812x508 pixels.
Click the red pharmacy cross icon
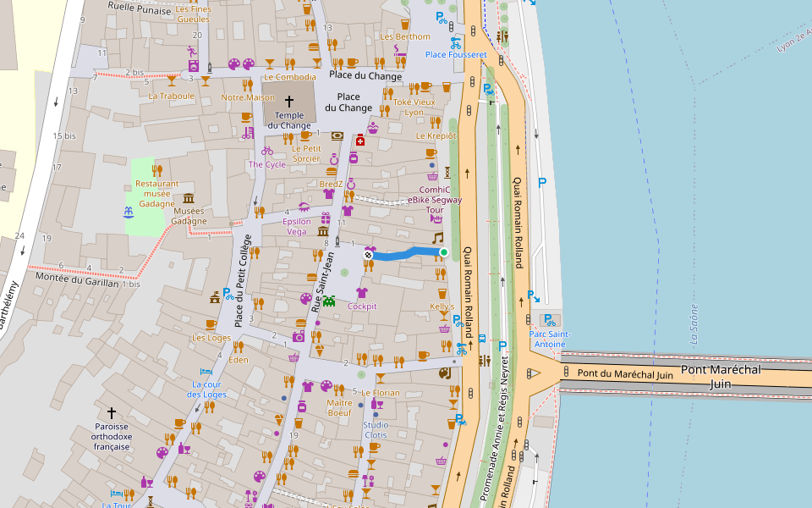pos(359,139)
